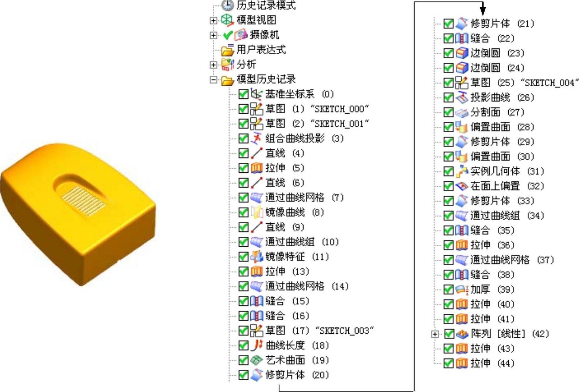579x392 pixels.
Task: Select the 缝合 (35) label
Action: tap(492, 230)
